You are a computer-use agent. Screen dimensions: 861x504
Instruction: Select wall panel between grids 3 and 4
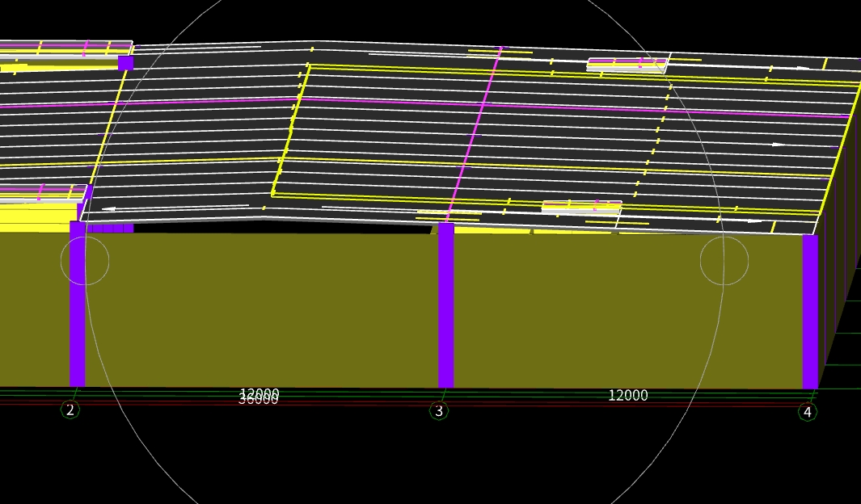[x=628, y=312]
